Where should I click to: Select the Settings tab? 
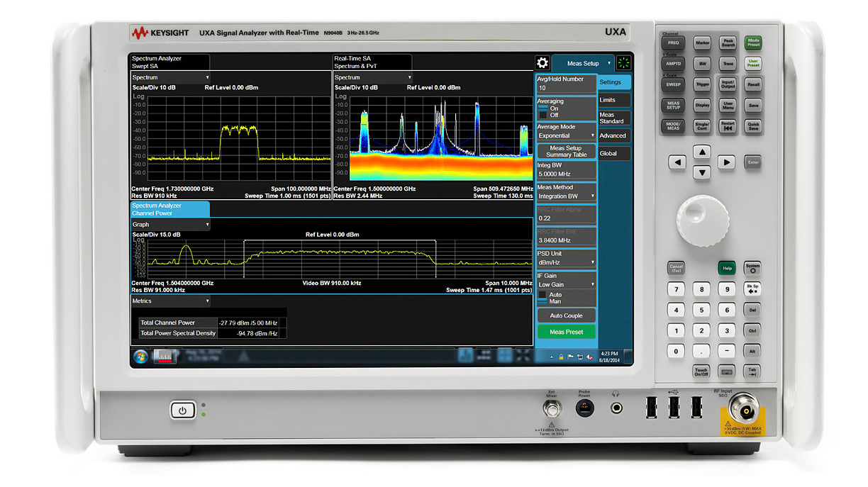[614, 82]
